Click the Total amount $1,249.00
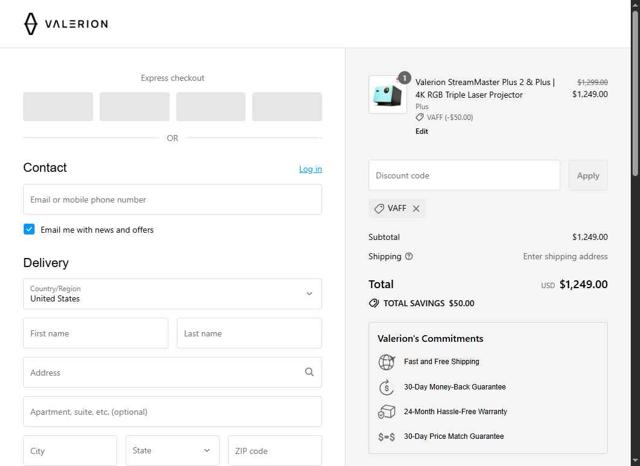 [583, 284]
